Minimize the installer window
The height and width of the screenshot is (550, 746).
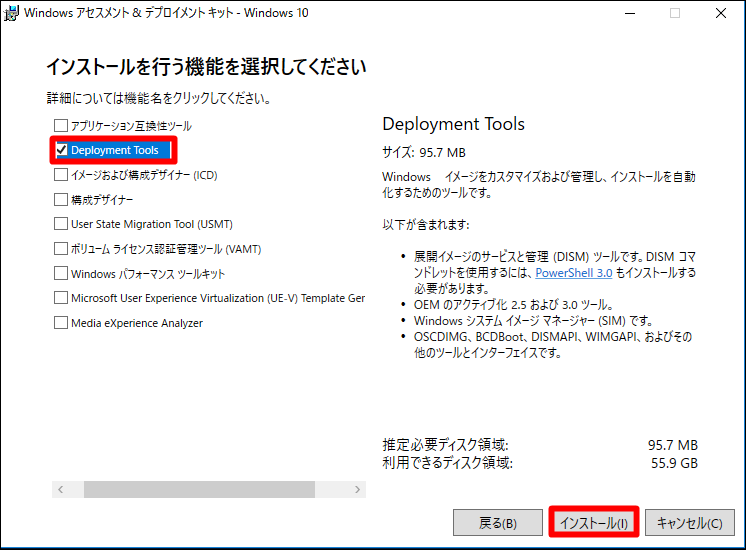(x=630, y=13)
